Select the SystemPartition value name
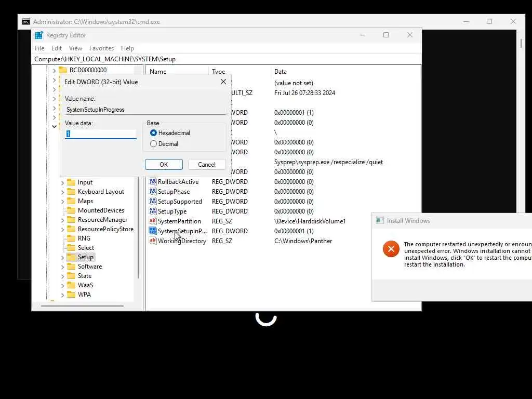This screenshot has height=399, width=532. tap(179, 221)
